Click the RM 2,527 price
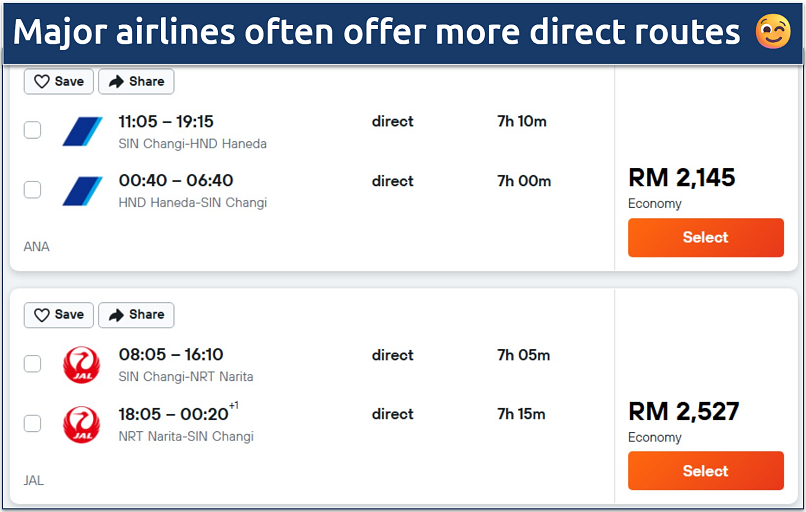This screenshot has width=806, height=512. click(x=683, y=411)
